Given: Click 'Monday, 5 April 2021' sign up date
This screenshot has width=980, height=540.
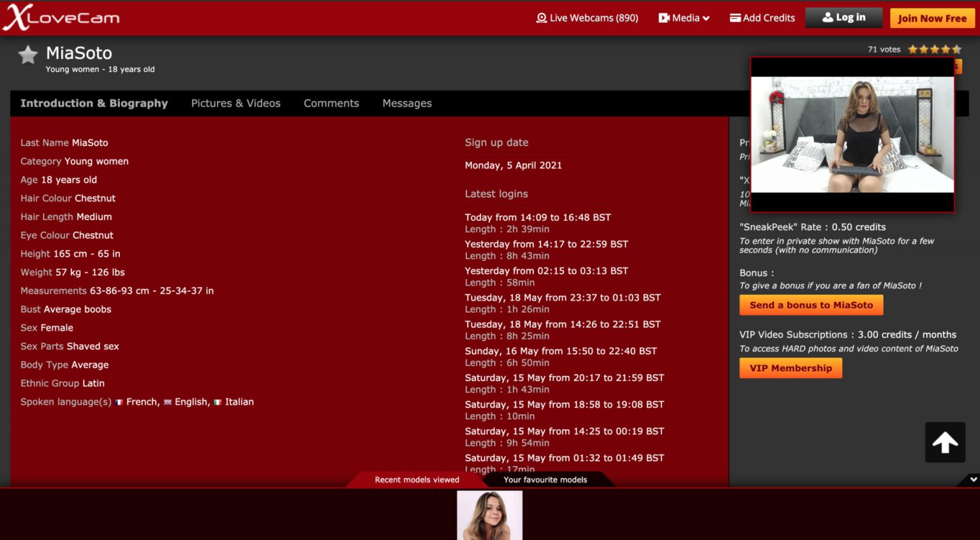Looking at the screenshot, I should [514, 165].
